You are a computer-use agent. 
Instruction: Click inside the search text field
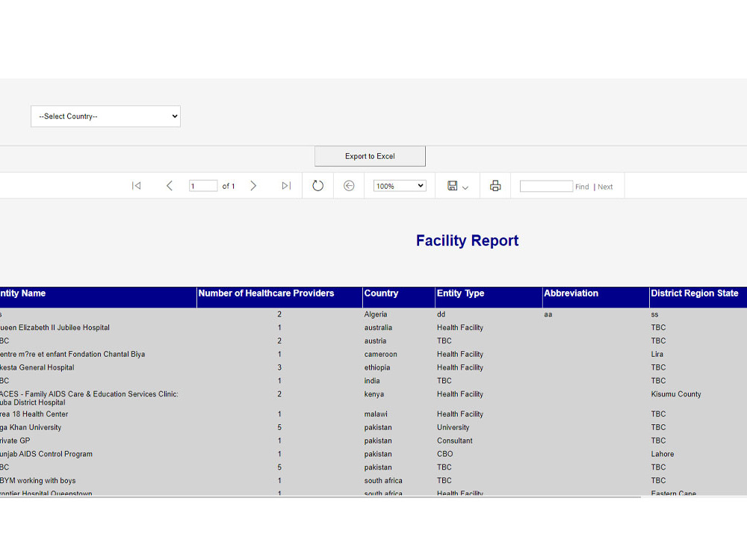[x=545, y=185]
